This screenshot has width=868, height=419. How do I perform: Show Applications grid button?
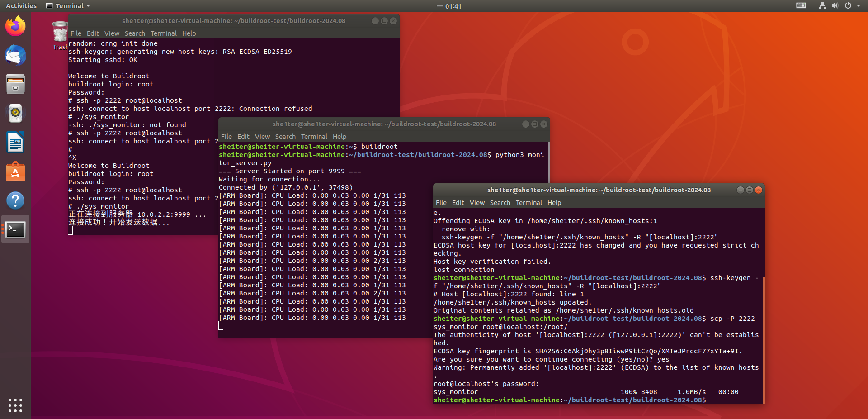point(15,405)
